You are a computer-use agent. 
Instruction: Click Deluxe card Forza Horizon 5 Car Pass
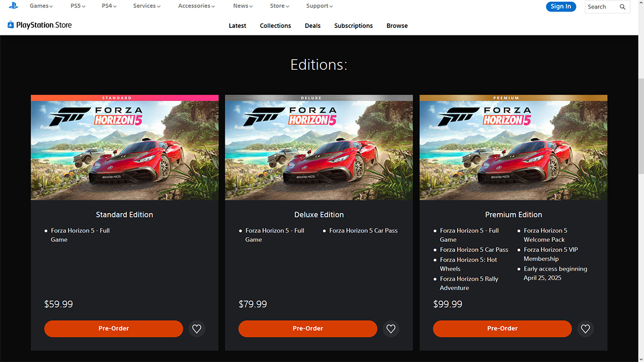[x=363, y=231]
